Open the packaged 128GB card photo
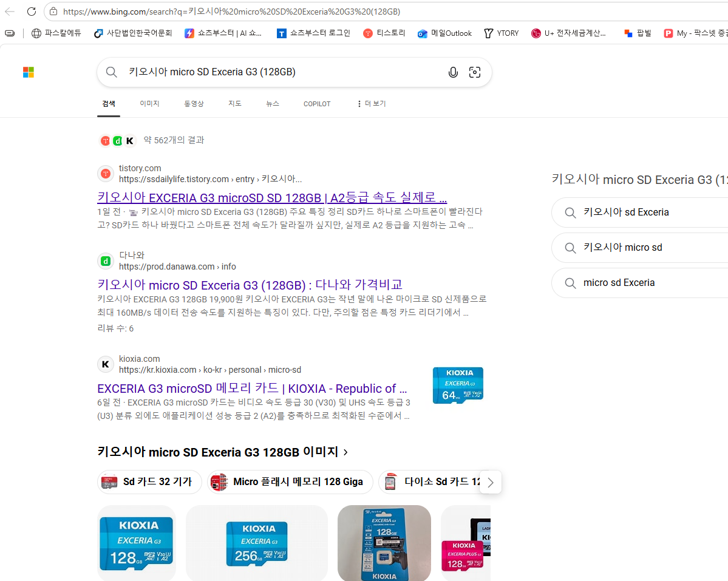 [384, 543]
